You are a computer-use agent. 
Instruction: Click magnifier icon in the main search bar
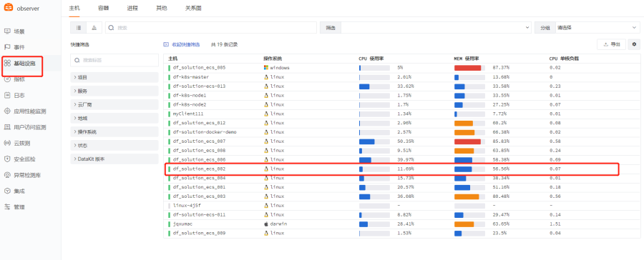(x=112, y=27)
